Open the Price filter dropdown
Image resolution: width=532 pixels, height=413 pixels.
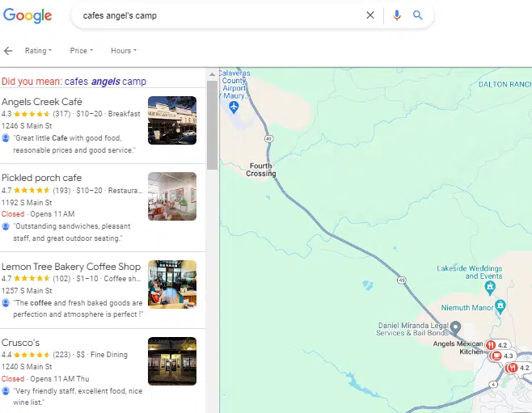[81, 51]
